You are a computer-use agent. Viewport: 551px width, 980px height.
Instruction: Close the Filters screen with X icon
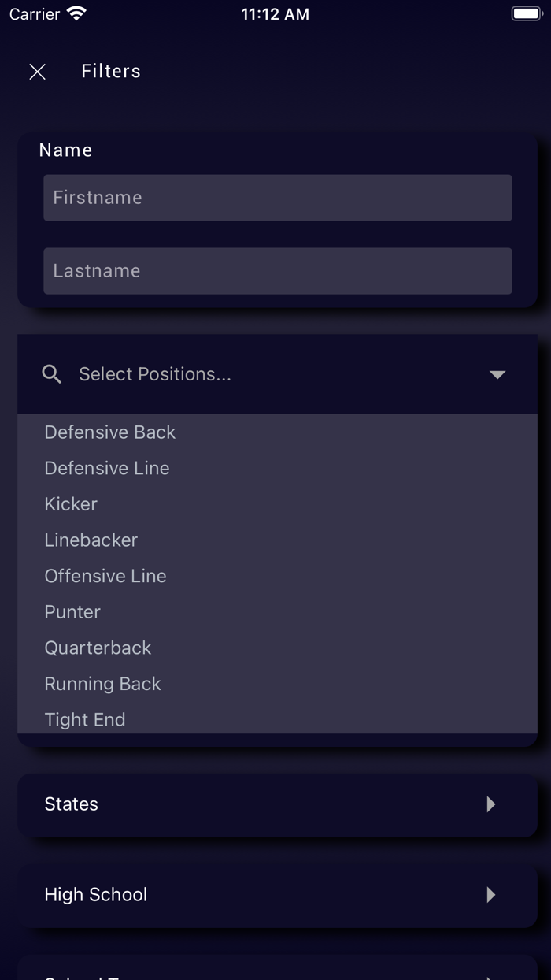tap(37, 72)
